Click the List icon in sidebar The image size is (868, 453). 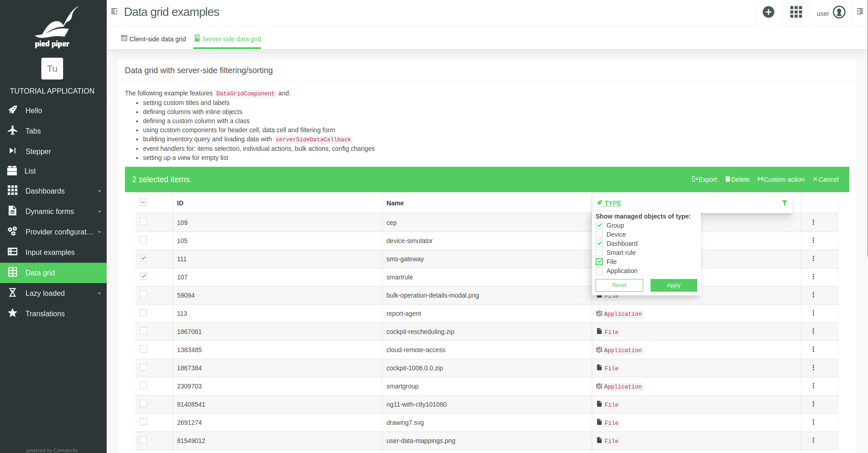click(x=12, y=171)
